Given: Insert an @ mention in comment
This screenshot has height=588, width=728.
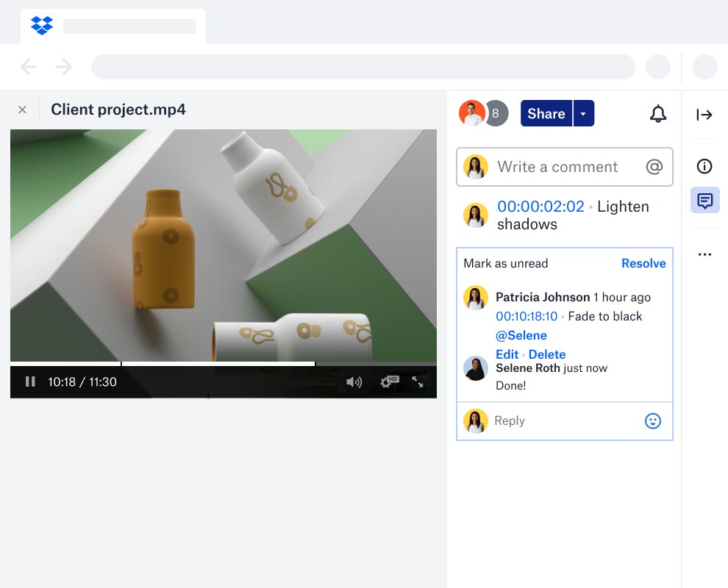Looking at the screenshot, I should coord(654,167).
